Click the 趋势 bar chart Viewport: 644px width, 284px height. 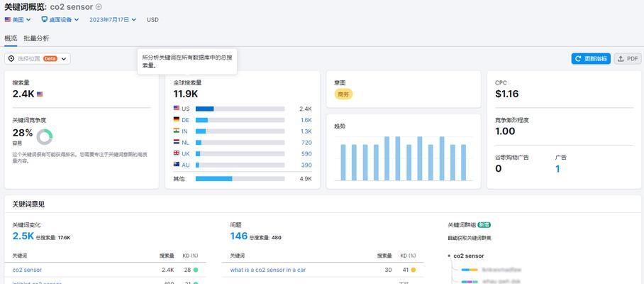click(x=404, y=158)
